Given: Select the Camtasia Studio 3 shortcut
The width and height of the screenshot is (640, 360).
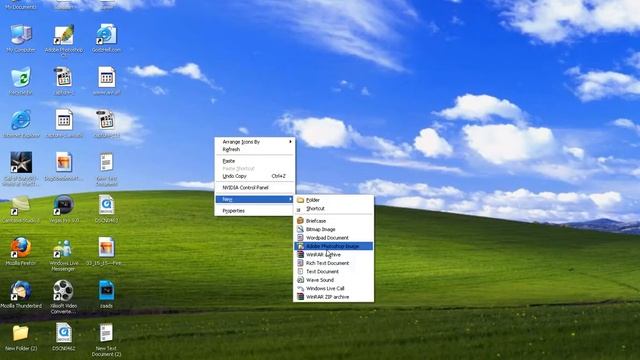Looking at the screenshot, I should coord(21,205).
